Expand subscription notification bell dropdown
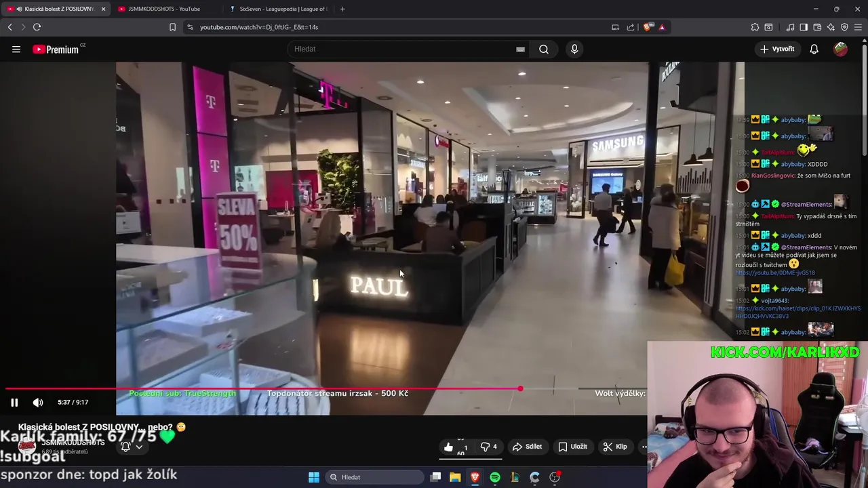The image size is (868, 488). [132, 447]
